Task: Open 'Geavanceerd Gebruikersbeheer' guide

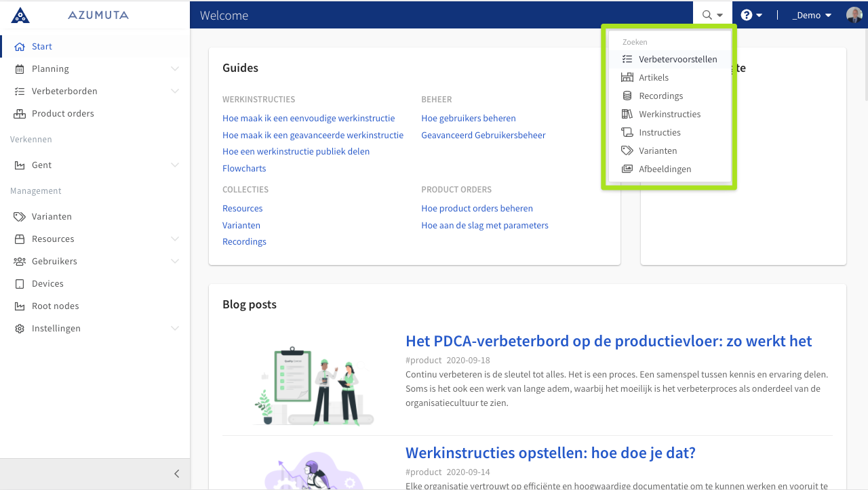Action: pyautogui.click(x=484, y=136)
